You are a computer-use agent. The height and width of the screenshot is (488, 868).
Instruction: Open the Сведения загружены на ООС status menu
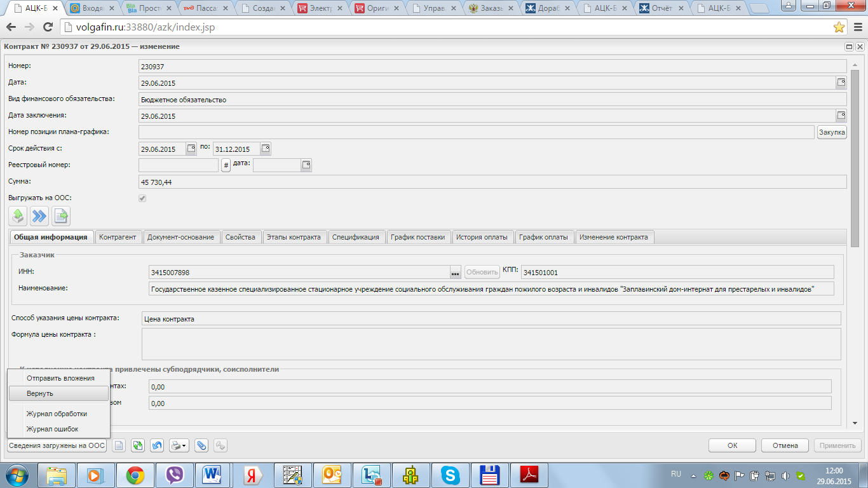pyautogui.click(x=57, y=446)
